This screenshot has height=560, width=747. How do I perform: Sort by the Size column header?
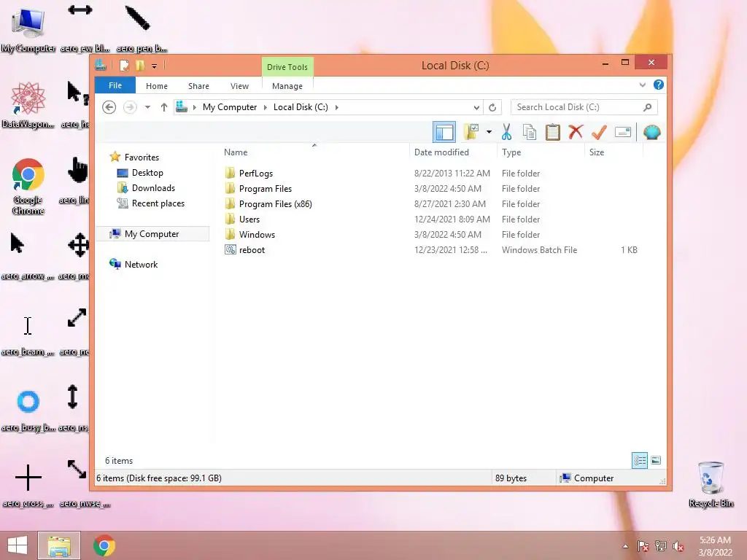(x=597, y=152)
